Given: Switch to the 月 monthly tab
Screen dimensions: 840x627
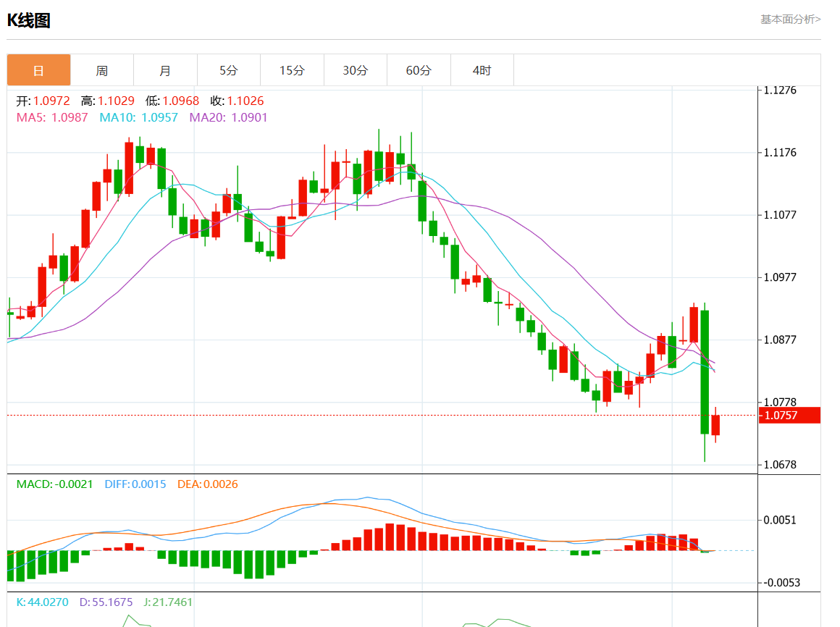Looking at the screenshot, I should click(165, 70).
